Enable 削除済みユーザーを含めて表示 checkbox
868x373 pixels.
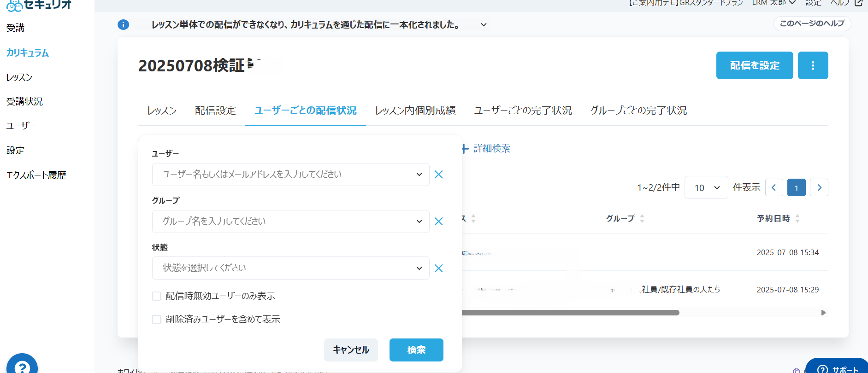pyautogui.click(x=157, y=320)
